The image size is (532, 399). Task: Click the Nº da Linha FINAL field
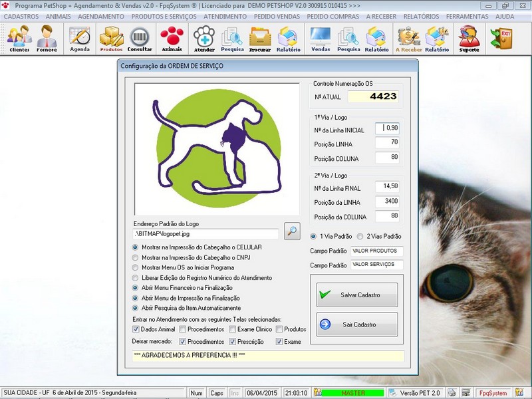(387, 186)
